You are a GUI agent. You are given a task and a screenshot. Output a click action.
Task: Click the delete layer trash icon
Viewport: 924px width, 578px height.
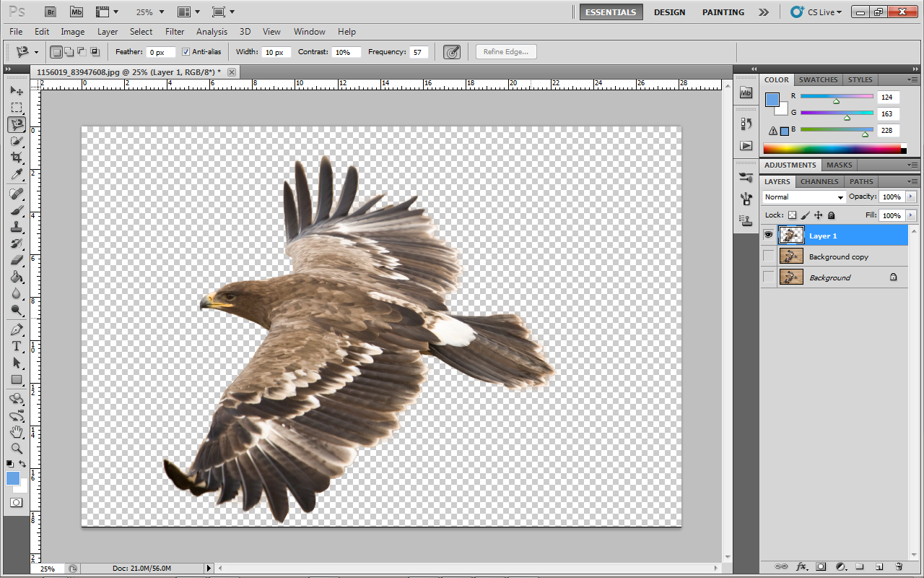point(899,566)
